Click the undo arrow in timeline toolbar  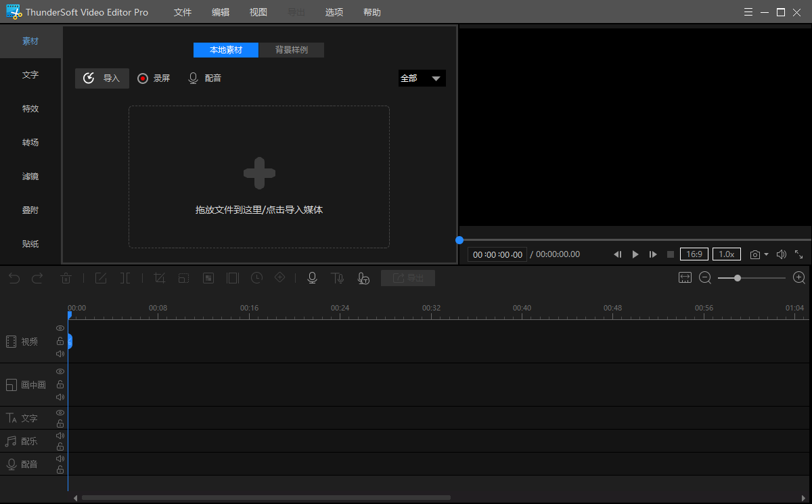(x=14, y=278)
